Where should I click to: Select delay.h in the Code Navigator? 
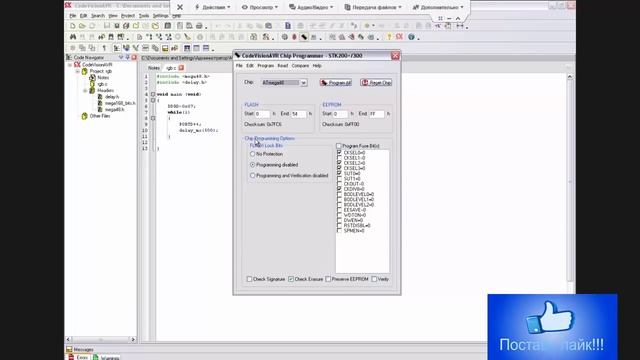coord(112,97)
